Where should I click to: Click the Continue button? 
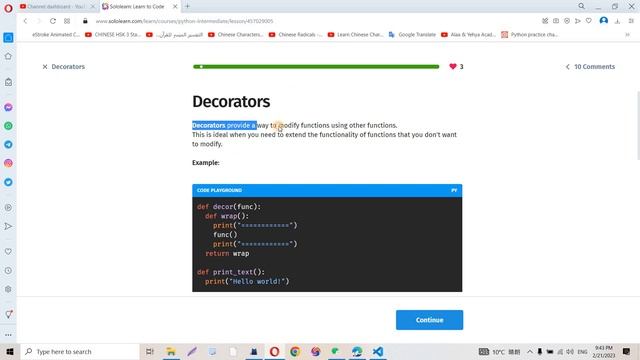429,320
